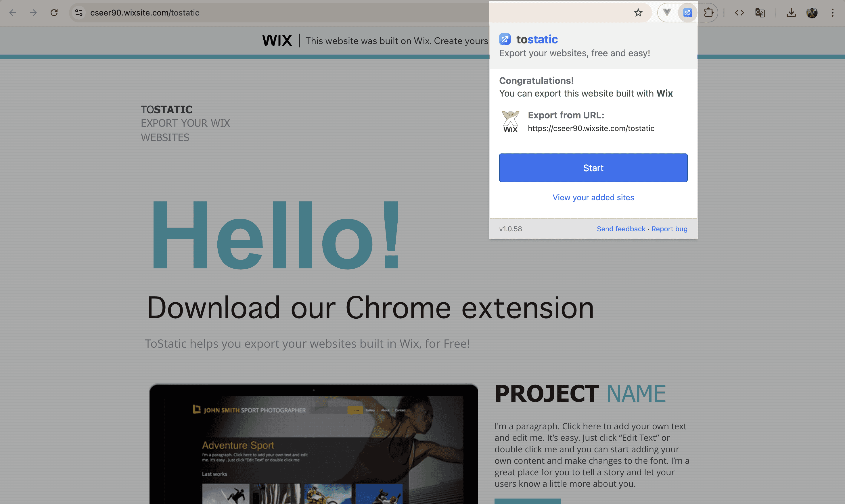845x504 pixels.
Task: Click the Vue devtools V-shaped extension icon
Action: 667,13
